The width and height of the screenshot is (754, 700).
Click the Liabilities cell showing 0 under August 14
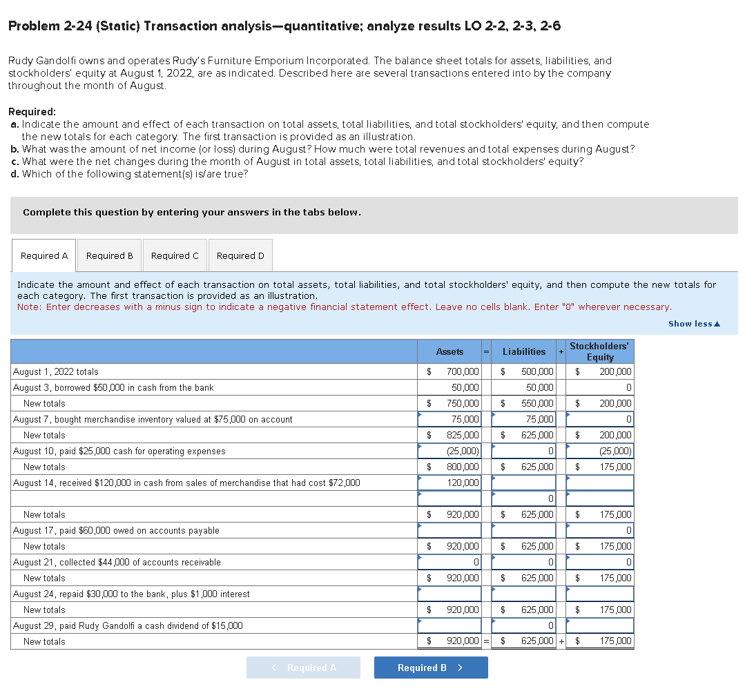(x=523, y=498)
